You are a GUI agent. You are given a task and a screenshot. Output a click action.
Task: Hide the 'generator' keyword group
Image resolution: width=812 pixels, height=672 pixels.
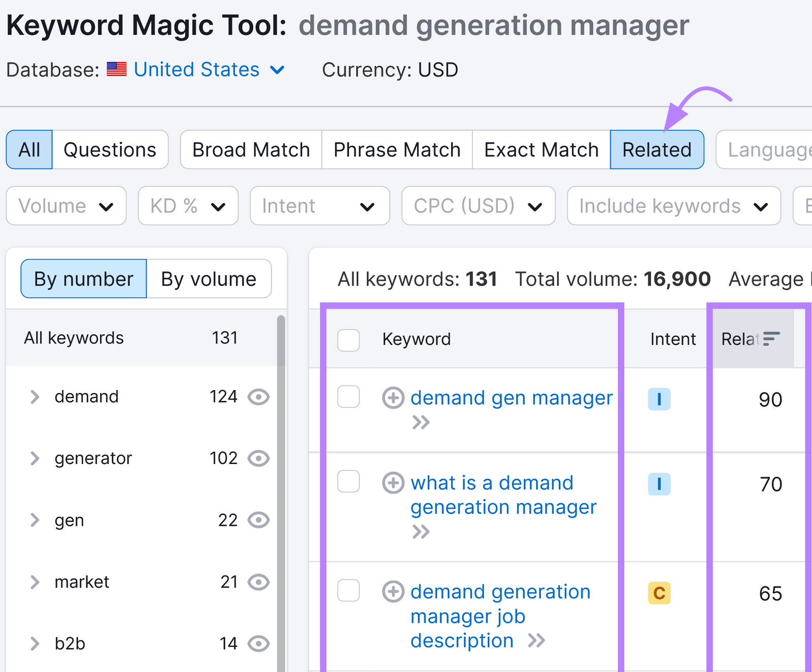(x=258, y=458)
